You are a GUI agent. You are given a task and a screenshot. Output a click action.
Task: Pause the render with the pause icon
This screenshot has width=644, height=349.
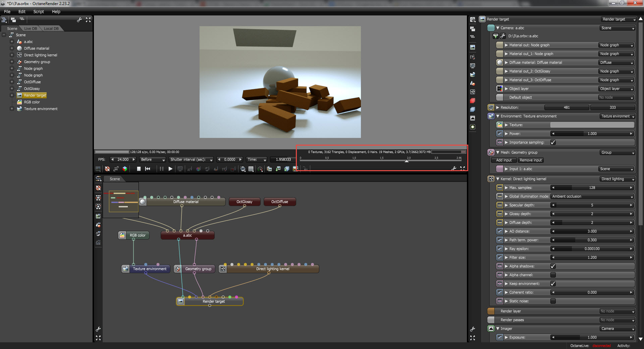coord(161,169)
